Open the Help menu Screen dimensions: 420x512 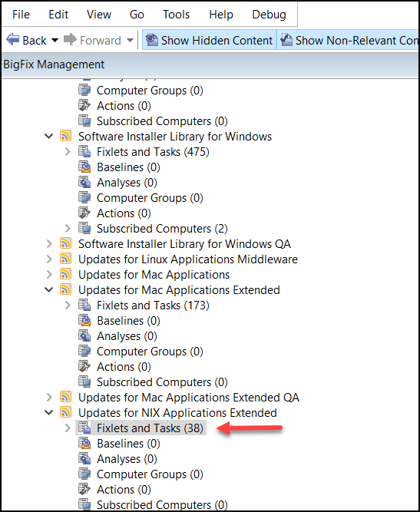coord(221,15)
